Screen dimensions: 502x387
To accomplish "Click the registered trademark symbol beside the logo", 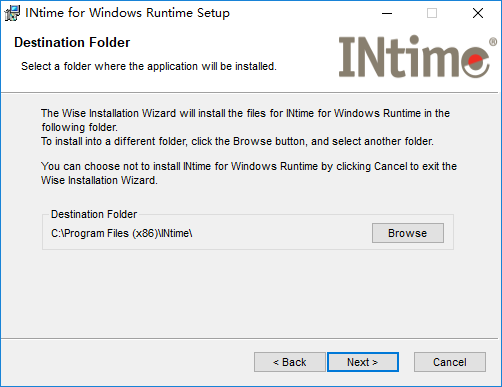I will point(493,42).
